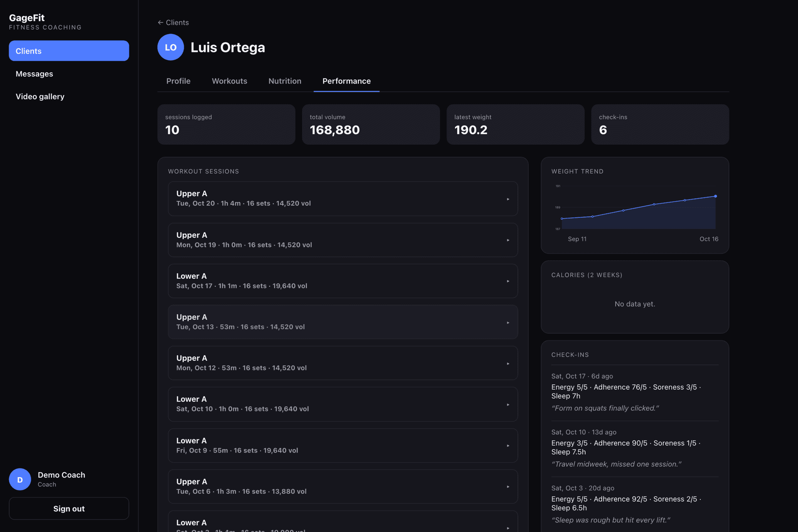Open the Nutrition tab

[285, 81]
